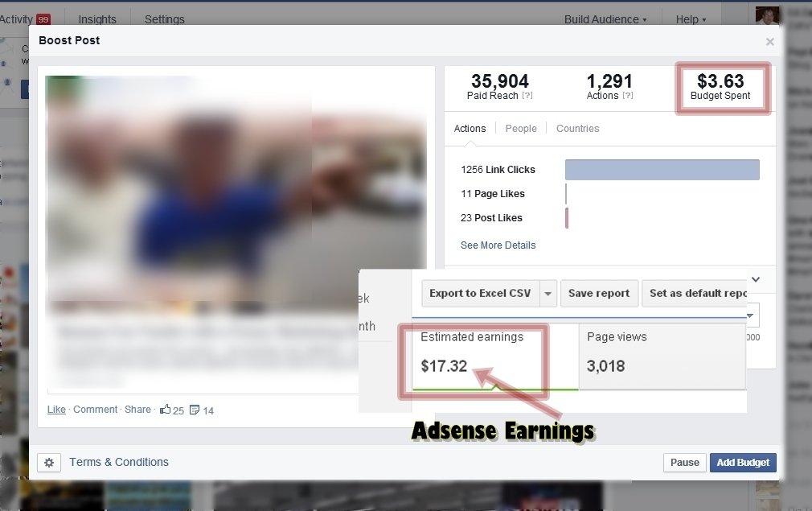Open dialog settings via gear icon
This screenshot has height=511, width=812.
tap(48, 462)
